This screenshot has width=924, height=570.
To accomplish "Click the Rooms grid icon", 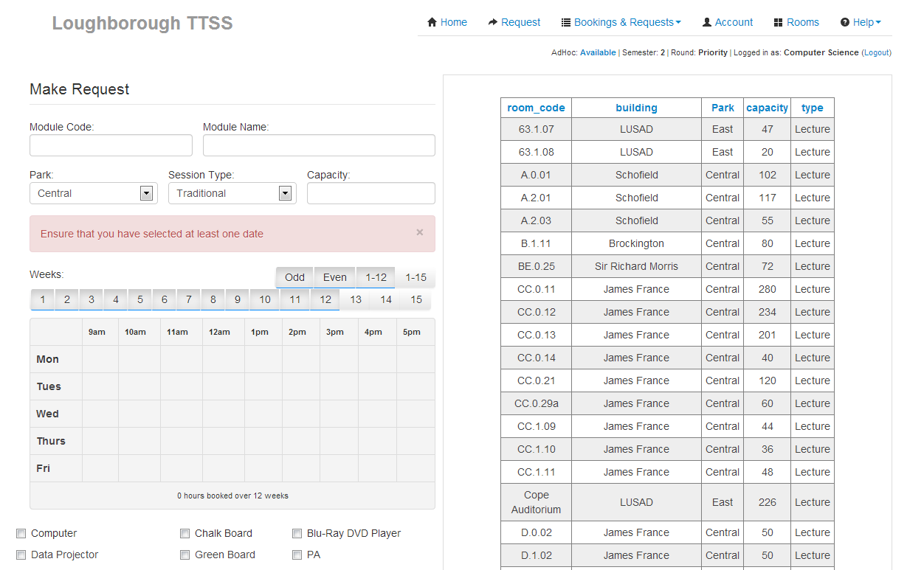I will pos(778,22).
